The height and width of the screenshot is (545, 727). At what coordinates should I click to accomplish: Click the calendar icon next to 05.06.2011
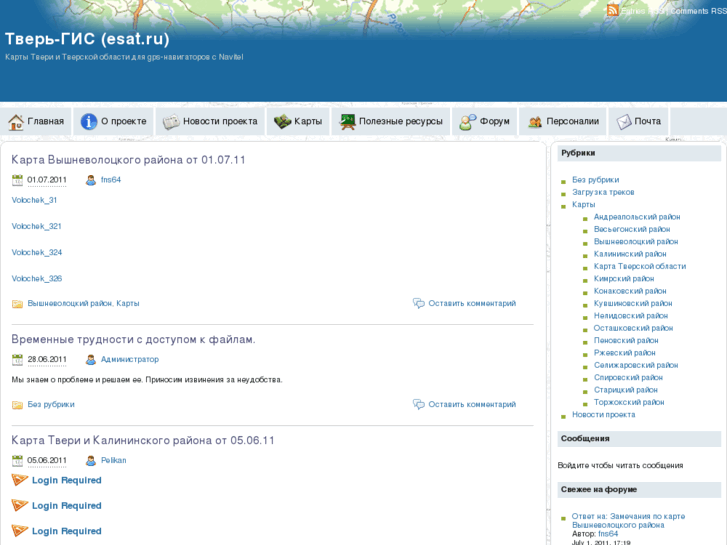pyautogui.click(x=17, y=461)
